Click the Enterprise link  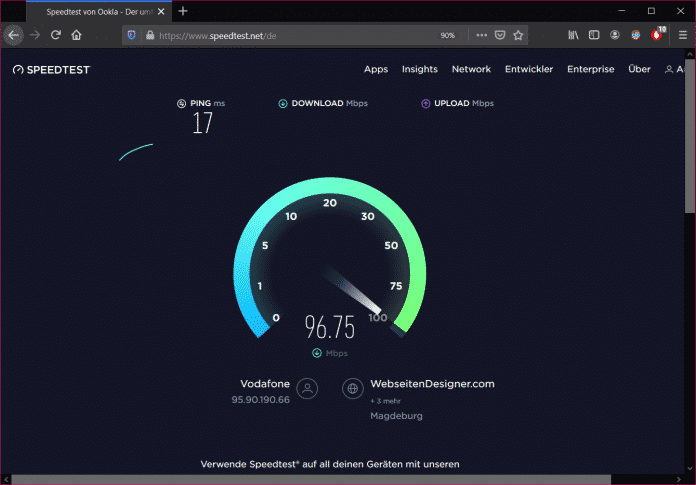pyautogui.click(x=591, y=70)
